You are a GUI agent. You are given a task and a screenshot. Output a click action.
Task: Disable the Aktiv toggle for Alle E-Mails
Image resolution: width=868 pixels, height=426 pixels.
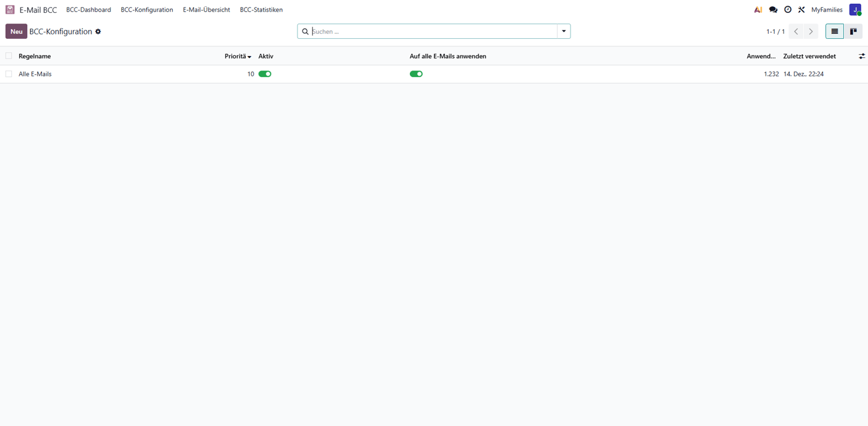264,74
